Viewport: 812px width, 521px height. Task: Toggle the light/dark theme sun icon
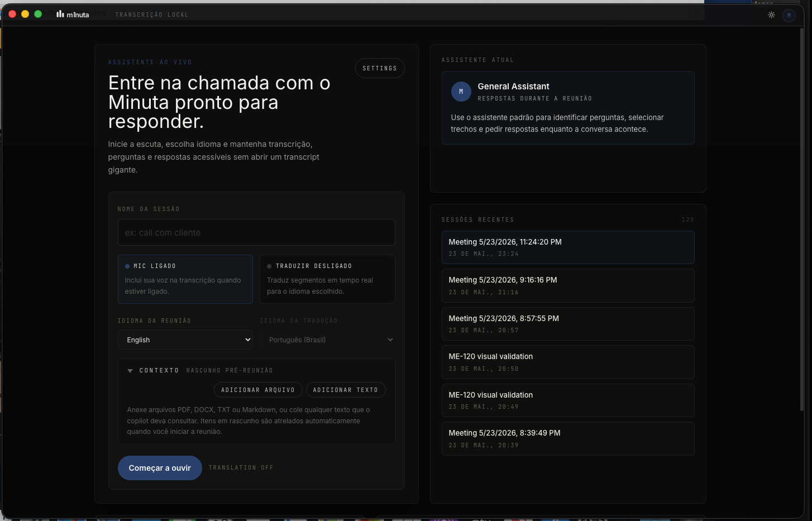(x=771, y=15)
